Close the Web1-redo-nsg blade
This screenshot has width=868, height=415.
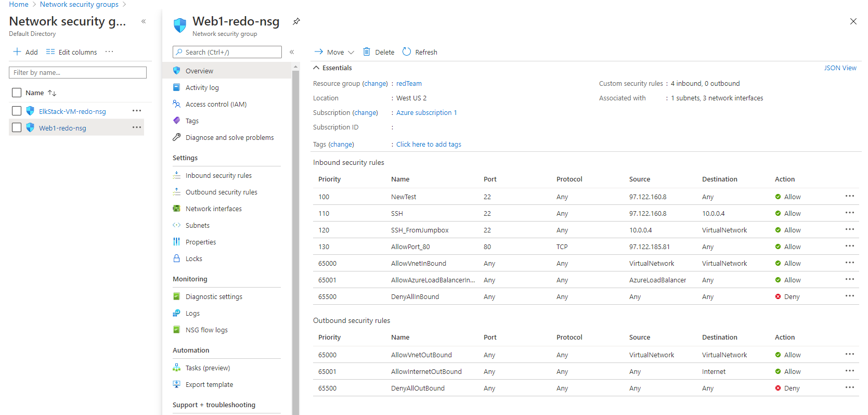[x=853, y=21]
